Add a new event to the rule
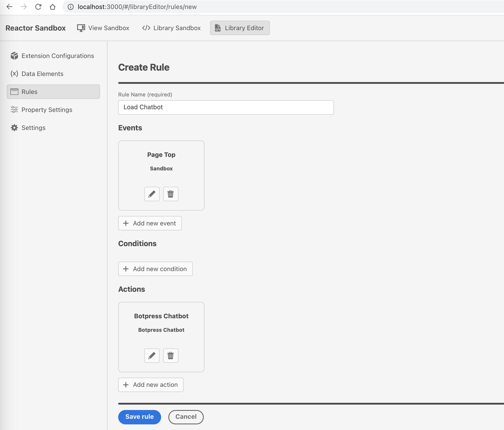504x430 pixels. pos(150,223)
